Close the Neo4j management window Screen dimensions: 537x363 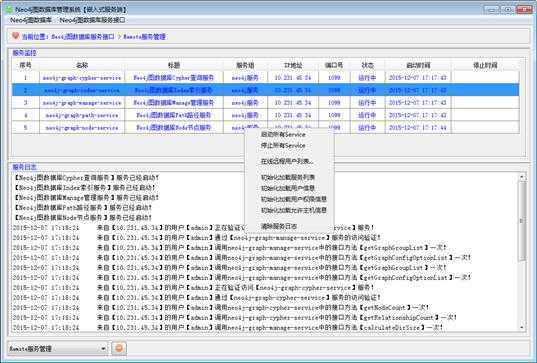click(x=524, y=9)
